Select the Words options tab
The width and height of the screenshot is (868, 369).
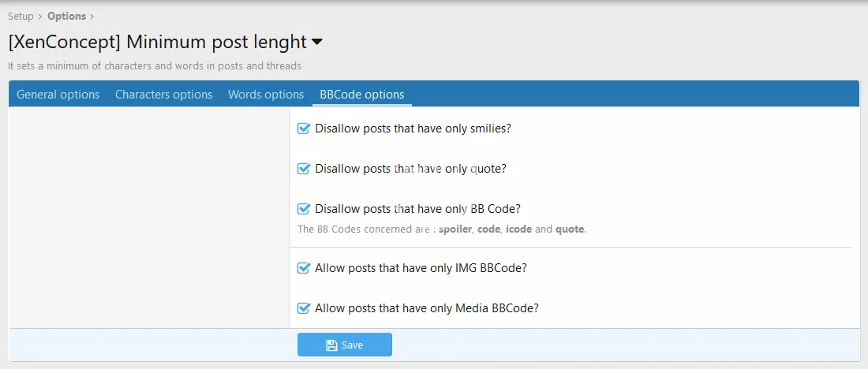tap(266, 95)
